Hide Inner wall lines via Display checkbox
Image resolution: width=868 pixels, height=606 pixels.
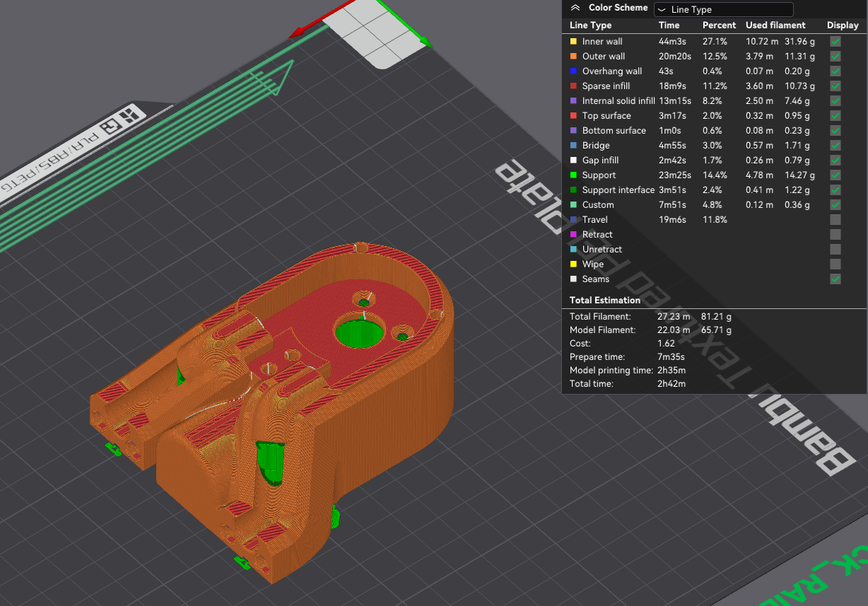pos(835,42)
